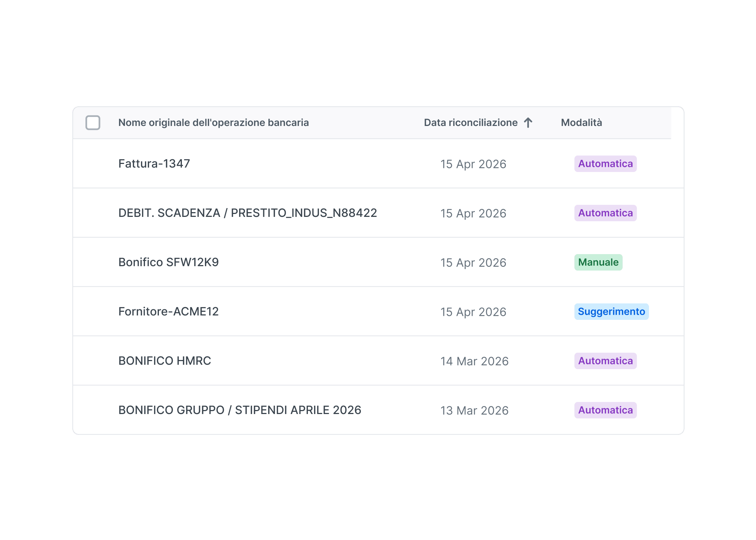The image size is (756, 540).
Task: Click Automatica badge on BONIFICO HMRC row
Action: pyautogui.click(x=606, y=361)
